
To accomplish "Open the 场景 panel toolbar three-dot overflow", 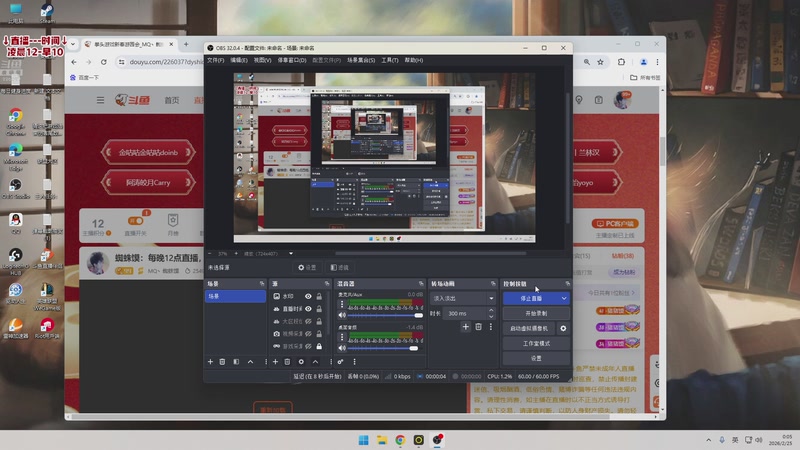I will [x=266, y=362].
